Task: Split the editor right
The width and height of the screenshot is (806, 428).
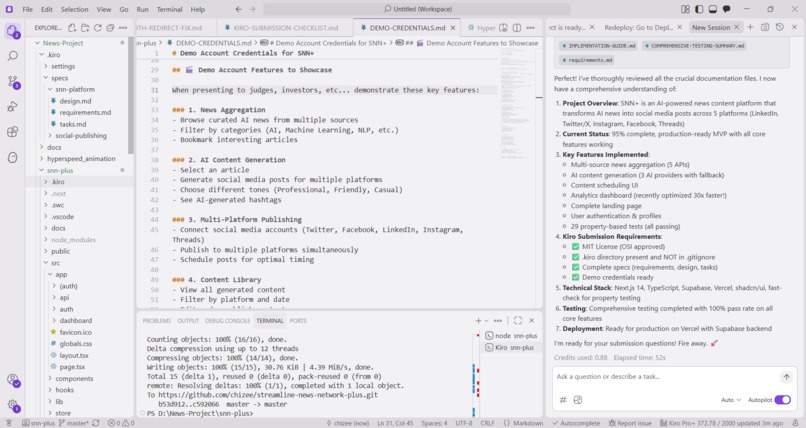Action: [x=517, y=28]
